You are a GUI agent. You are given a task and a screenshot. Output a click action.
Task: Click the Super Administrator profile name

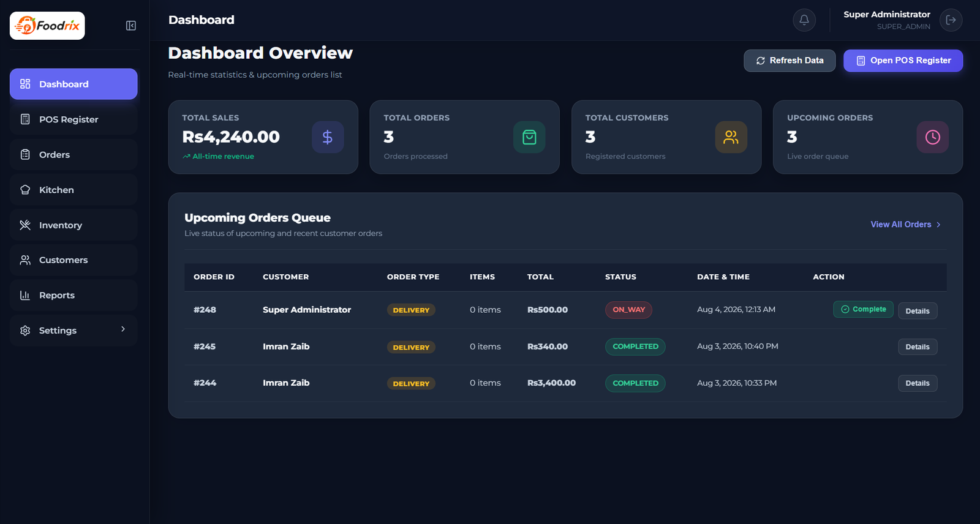(887, 14)
